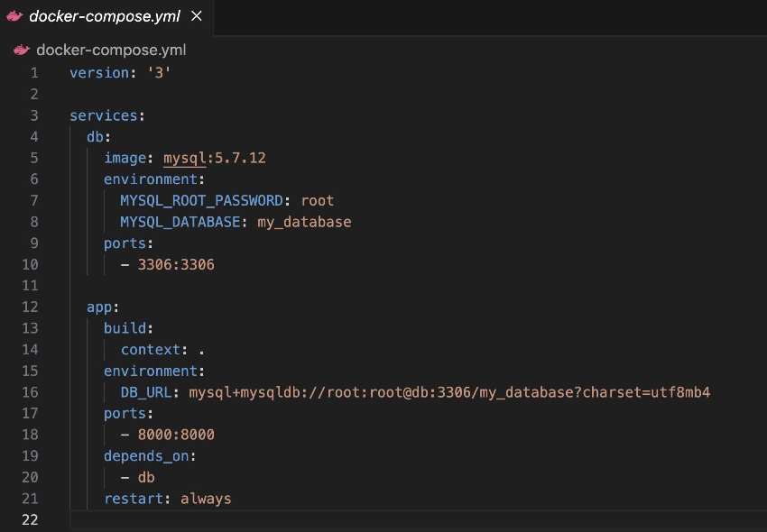Click line number 22 in the gutter
Viewport: 767px width, 532px height.
click(x=30, y=519)
